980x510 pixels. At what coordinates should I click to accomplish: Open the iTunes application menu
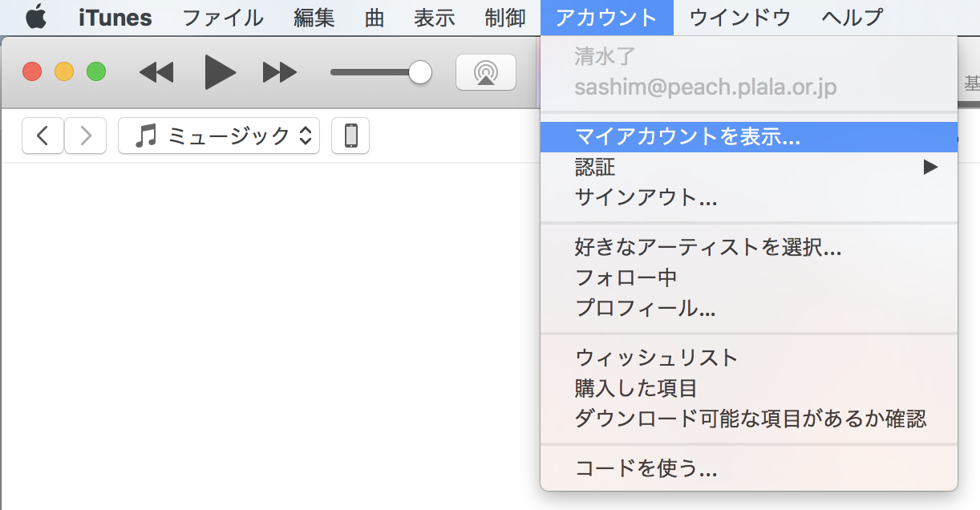[115, 18]
